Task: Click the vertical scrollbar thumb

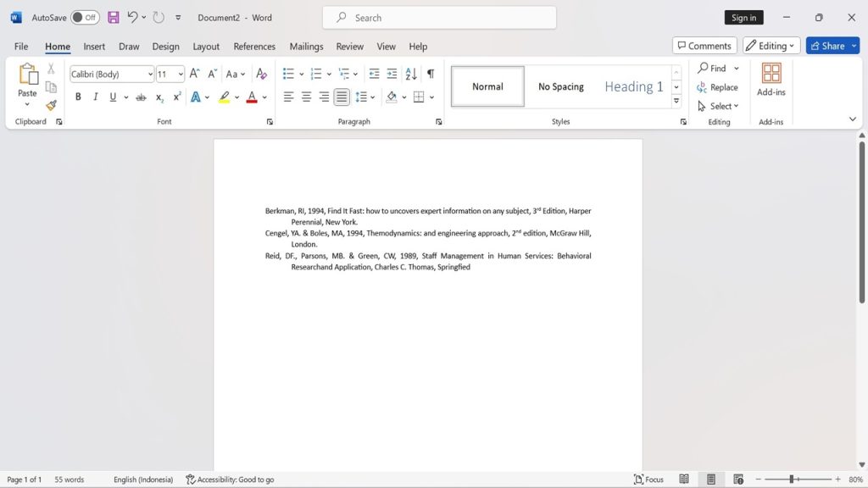Action: tap(862, 221)
